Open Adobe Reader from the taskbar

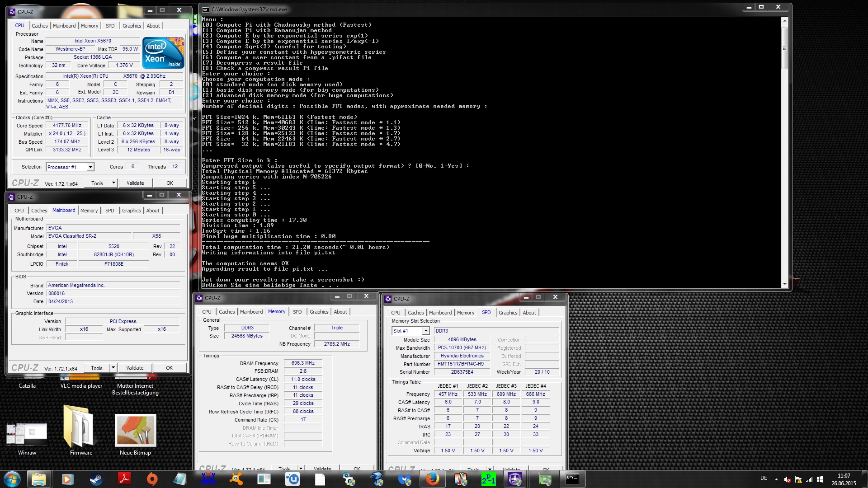click(x=124, y=479)
